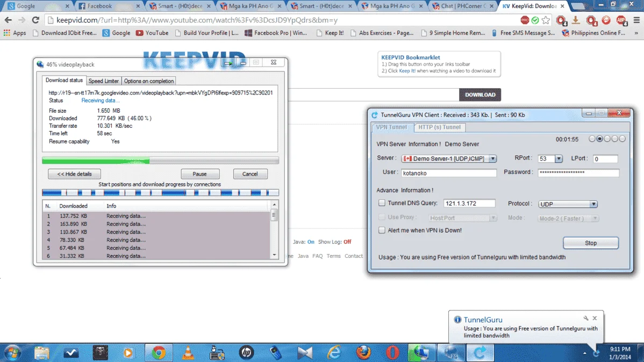644x362 pixels.
Task: Show hidden system tray icons
Action: pyautogui.click(x=584, y=352)
